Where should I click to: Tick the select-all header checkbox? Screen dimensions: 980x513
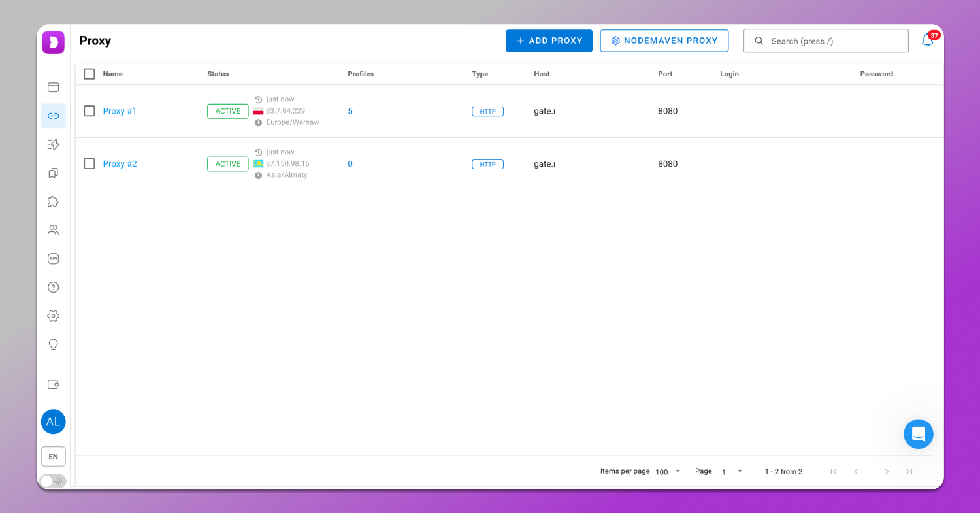pos(90,74)
